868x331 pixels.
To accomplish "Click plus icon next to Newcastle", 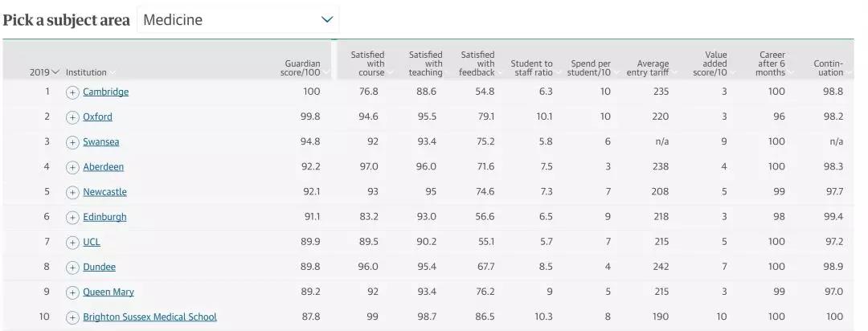I will [x=72, y=192].
